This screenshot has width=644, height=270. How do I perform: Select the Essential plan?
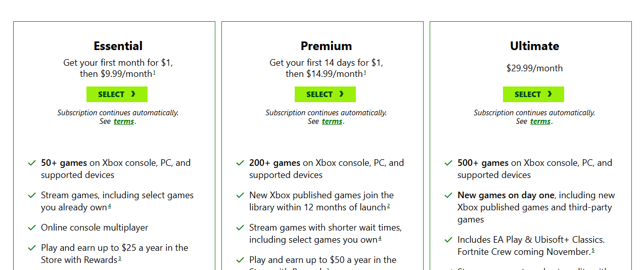(x=117, y=95)
